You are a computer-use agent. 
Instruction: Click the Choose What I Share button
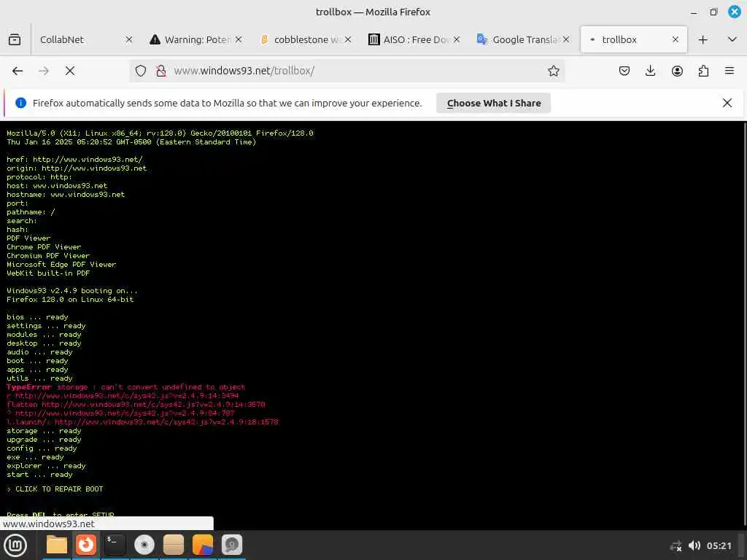tap(494, 103)
